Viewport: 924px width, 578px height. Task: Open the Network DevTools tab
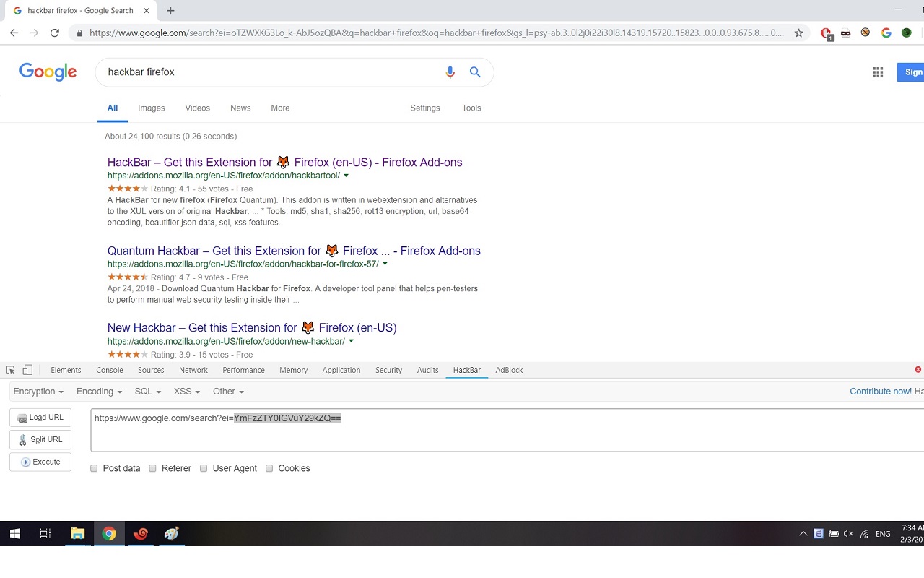click(x=193, y=370)
